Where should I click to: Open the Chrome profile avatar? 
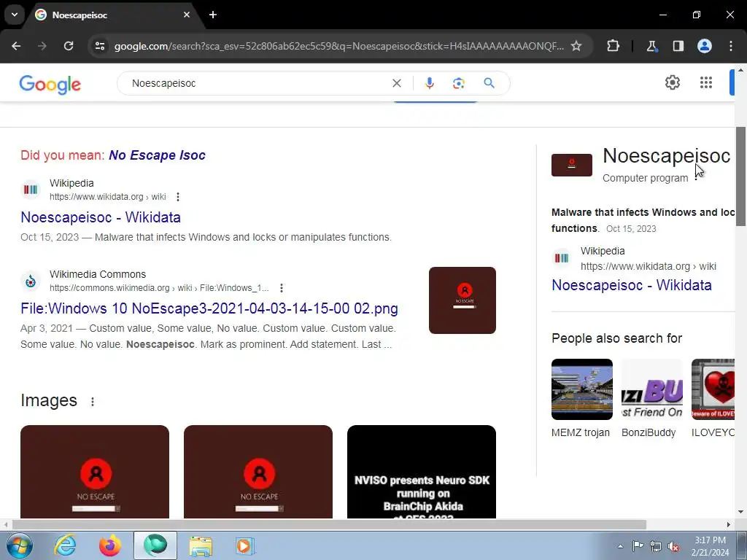click(705, 46)
